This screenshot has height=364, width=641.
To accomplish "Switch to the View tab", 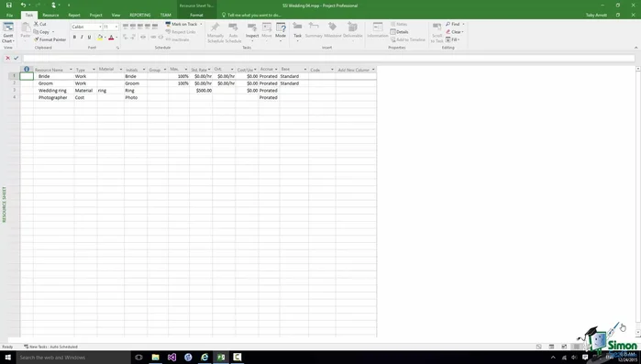I will click(x=116, y=15).
